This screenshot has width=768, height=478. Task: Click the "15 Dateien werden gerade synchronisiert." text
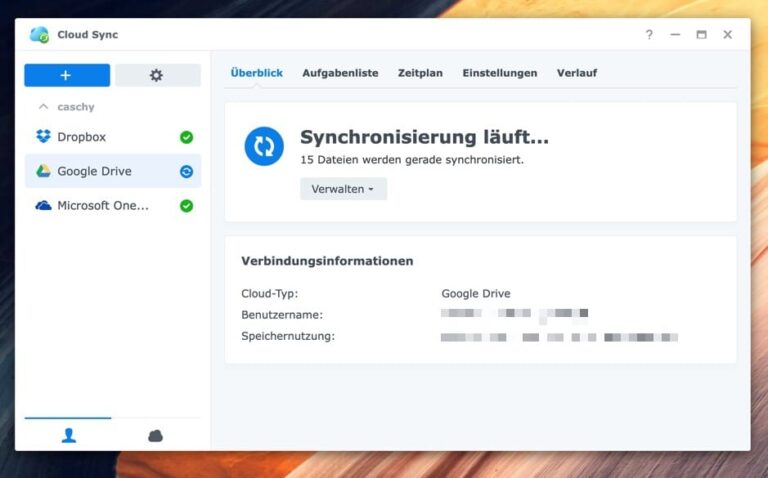pyautogui.click(x=412, y=160)
